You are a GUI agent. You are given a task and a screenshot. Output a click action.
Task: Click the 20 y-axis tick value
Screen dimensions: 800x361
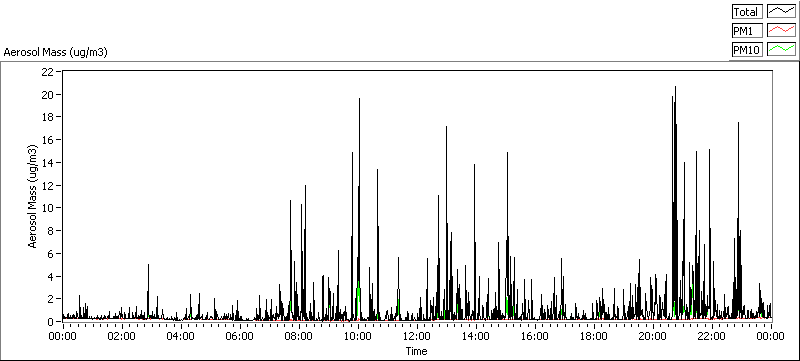click(x=47, y=94)
